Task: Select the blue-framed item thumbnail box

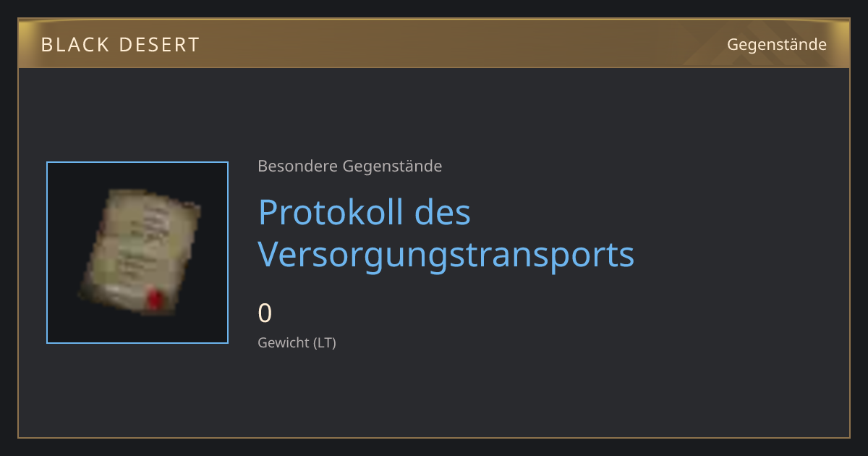Action: [137, 253]
